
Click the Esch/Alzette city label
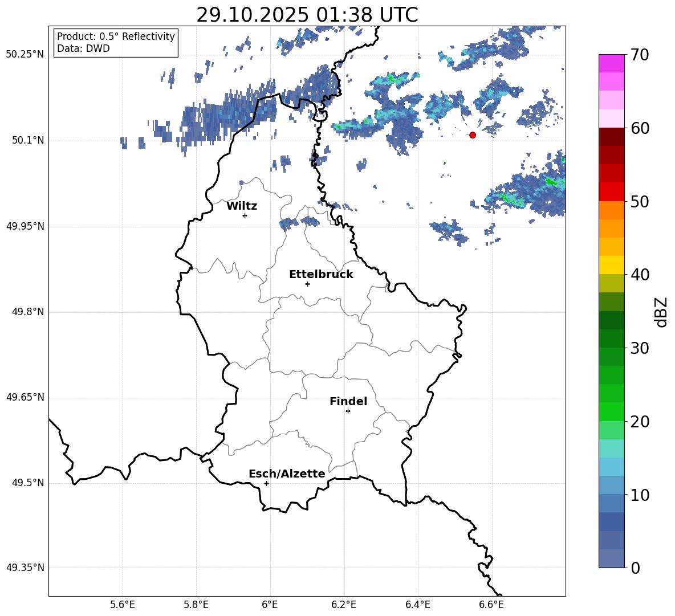[x=287, y=474]
